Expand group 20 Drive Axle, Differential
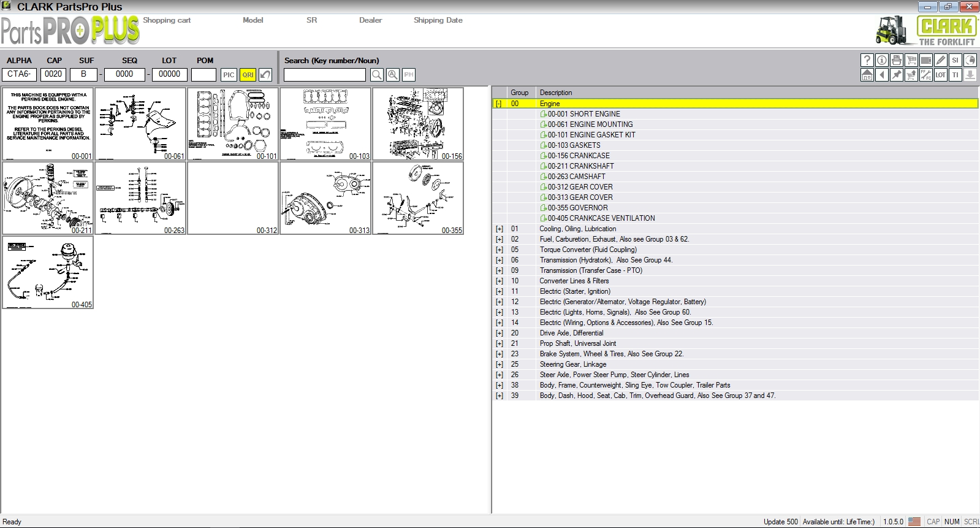Screen dimensions: 980x528 499,333
